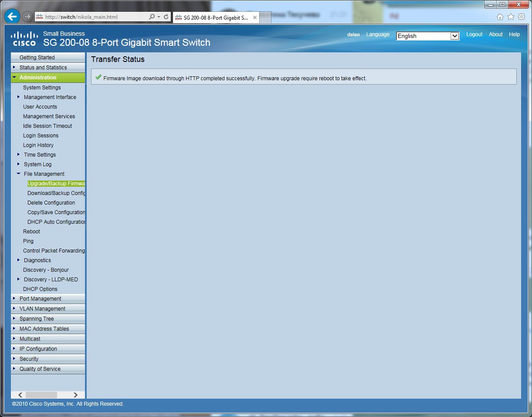Open the About link in header

point(495,34)
